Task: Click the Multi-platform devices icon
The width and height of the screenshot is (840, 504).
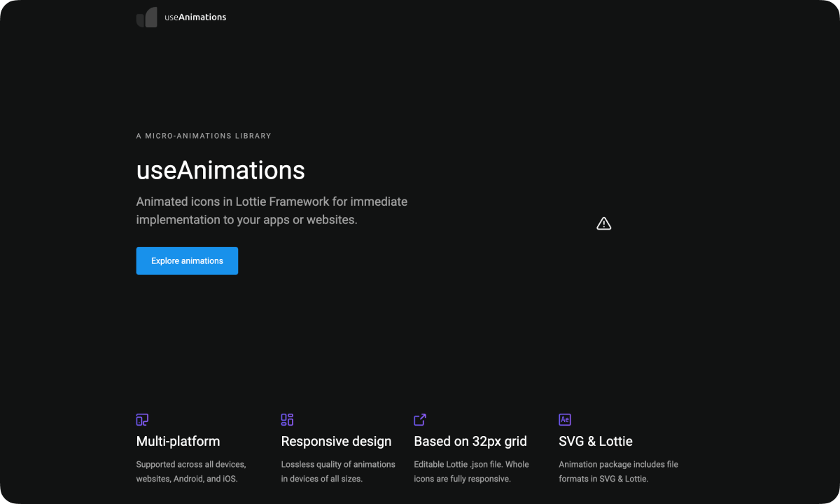Action: pos(142,420)
